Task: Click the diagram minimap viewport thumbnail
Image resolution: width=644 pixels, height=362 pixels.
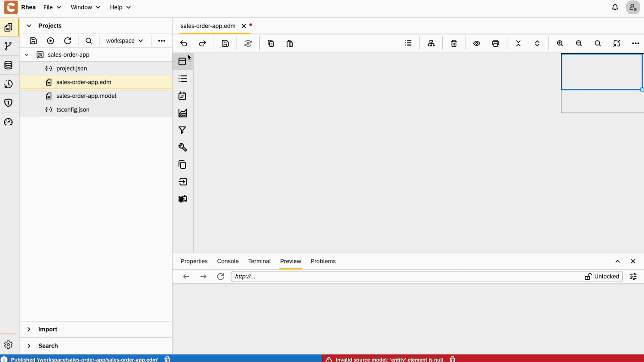Action: point(602,72)
